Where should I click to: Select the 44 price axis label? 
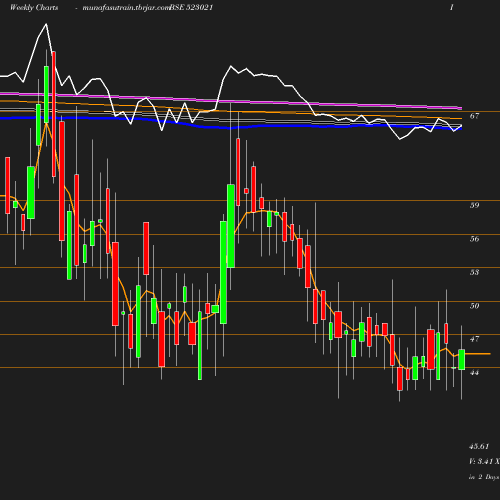point(474,373)
